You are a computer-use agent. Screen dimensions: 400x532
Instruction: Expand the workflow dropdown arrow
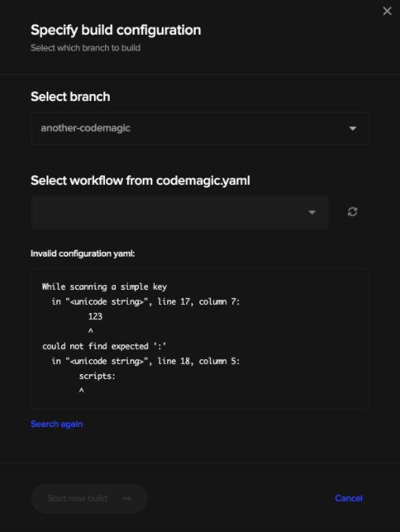[312, 213]
